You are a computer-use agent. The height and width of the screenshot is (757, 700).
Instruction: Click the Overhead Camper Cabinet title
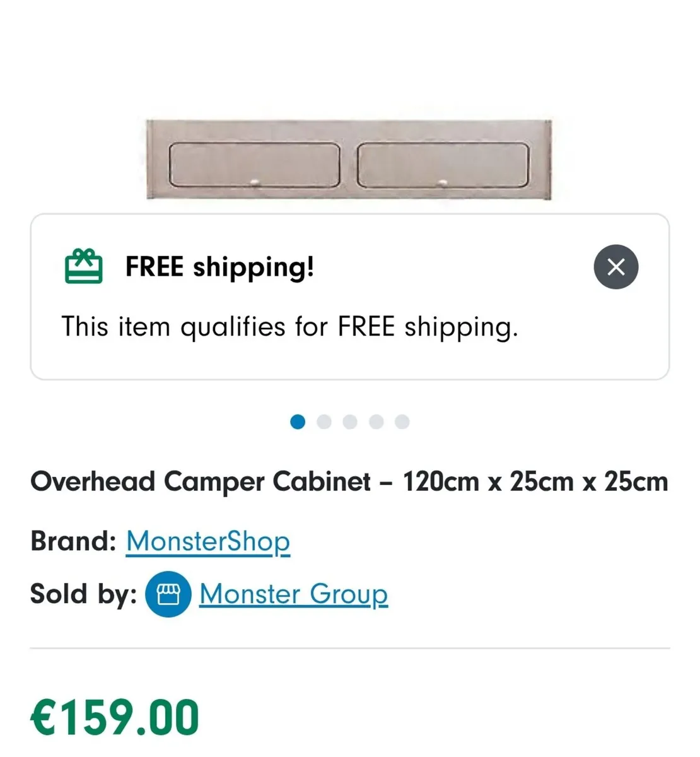tap(349, 481)
